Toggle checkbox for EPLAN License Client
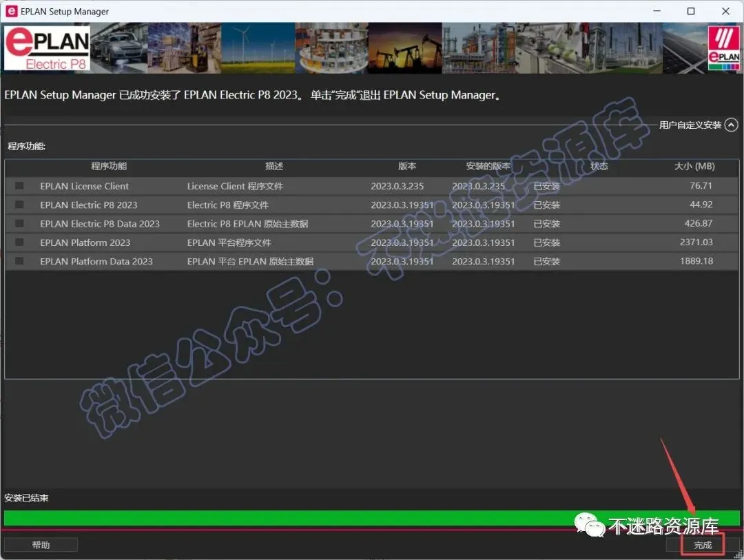This screenshot has height=560, width=744. click(19, 185)
